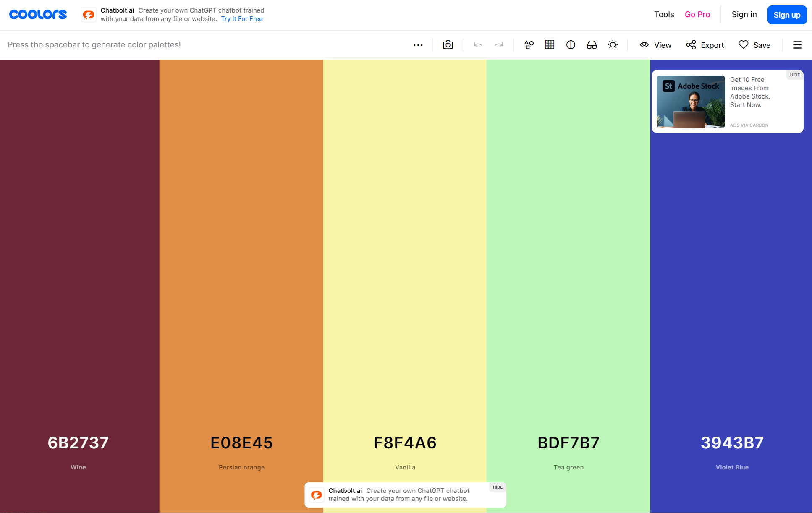The image size is (812, 513).
Task: Click the redo arrow icon
Action: click(499, 45)
